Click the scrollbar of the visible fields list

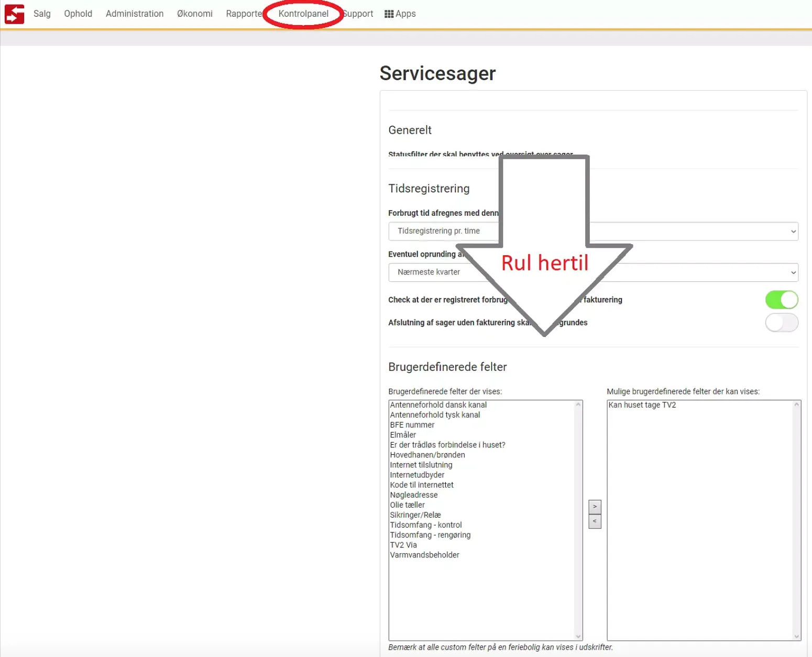[578, 519]
